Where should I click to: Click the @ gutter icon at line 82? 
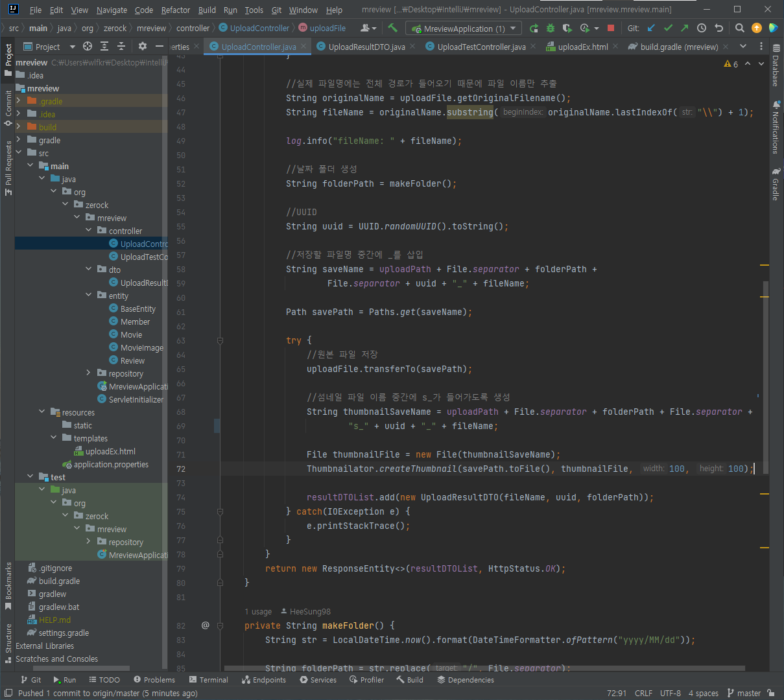[206, 625]
